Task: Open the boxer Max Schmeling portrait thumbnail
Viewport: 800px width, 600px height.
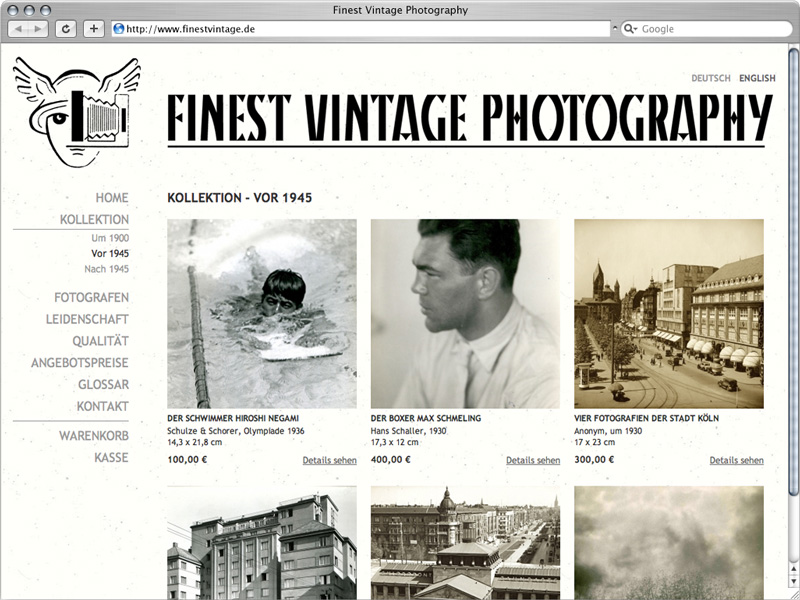Action: pos(465,314)
